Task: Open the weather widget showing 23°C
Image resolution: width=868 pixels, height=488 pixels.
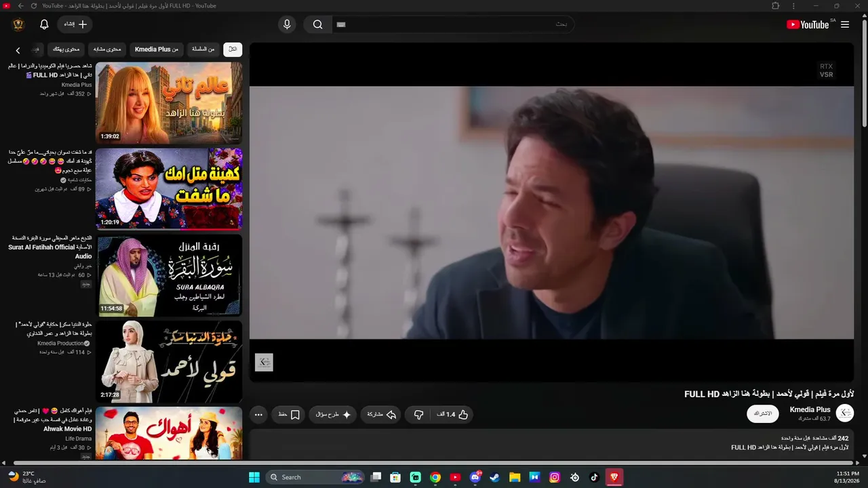Action: click(x=27, y=477)
